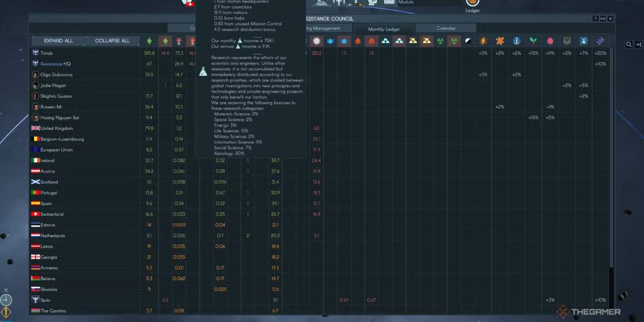The width and height of the screenshot is (644, 322).
Task: Select the Ireland row
Action: click(x=320, y=160)
